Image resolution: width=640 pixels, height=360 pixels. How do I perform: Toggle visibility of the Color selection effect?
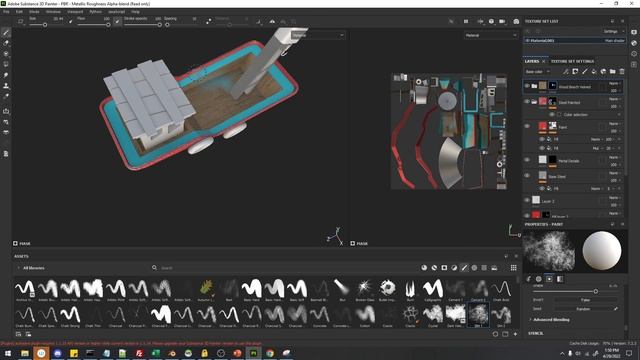pyautogui.click(x=552, y=115)
